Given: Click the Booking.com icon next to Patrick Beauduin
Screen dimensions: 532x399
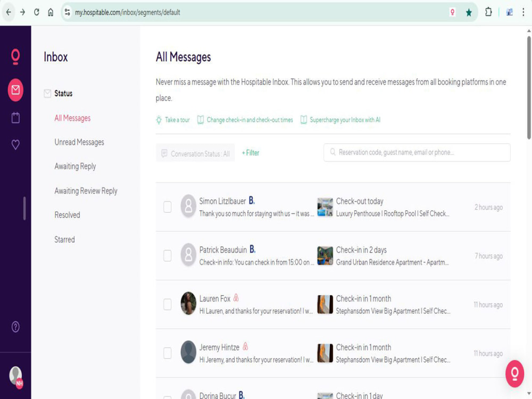Looking at the screenshot, I should pyautogui.click(x=252, y=250).
